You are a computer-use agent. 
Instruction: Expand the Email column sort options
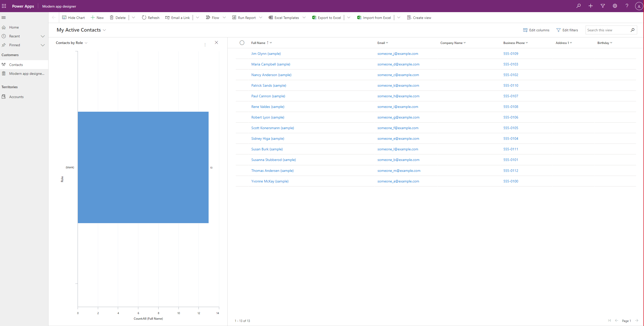tap(387, 43)
